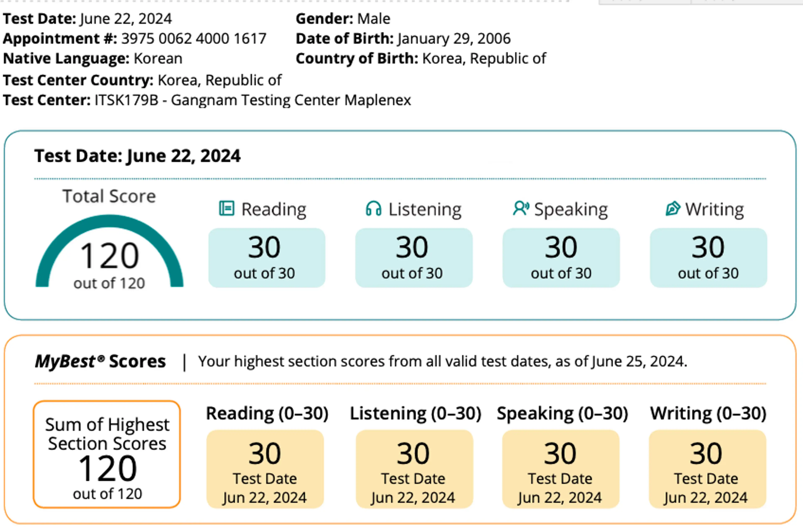803x532 pixels.
Task: Click the Total Score 120 number
Action: [x=109, y=256]
